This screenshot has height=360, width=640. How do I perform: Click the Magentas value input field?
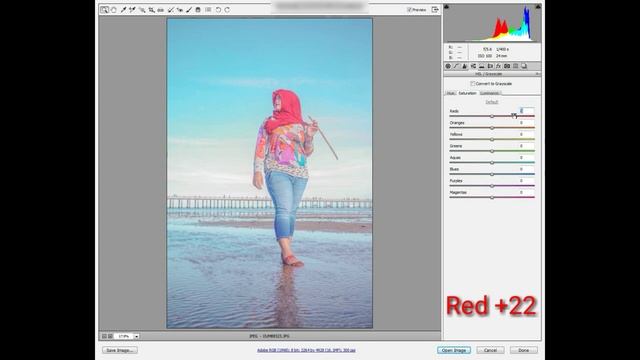pos(527,192)
